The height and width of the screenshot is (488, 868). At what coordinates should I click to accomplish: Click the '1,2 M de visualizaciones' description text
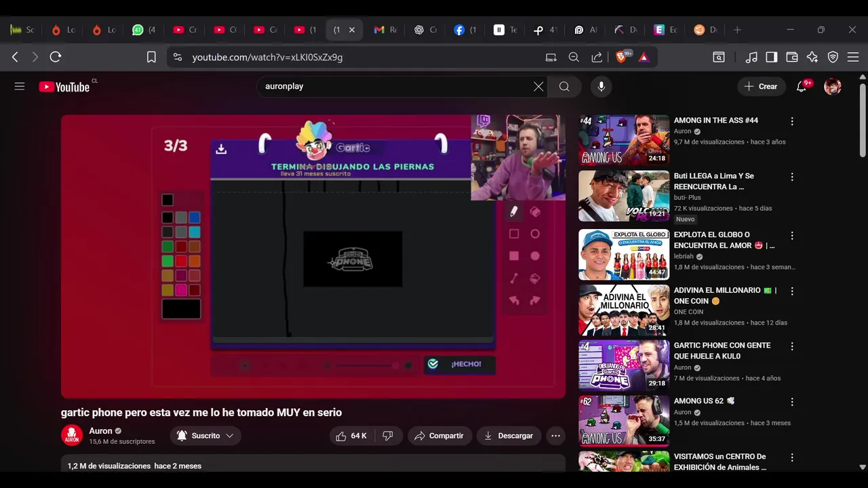click(x=108, y=466)
